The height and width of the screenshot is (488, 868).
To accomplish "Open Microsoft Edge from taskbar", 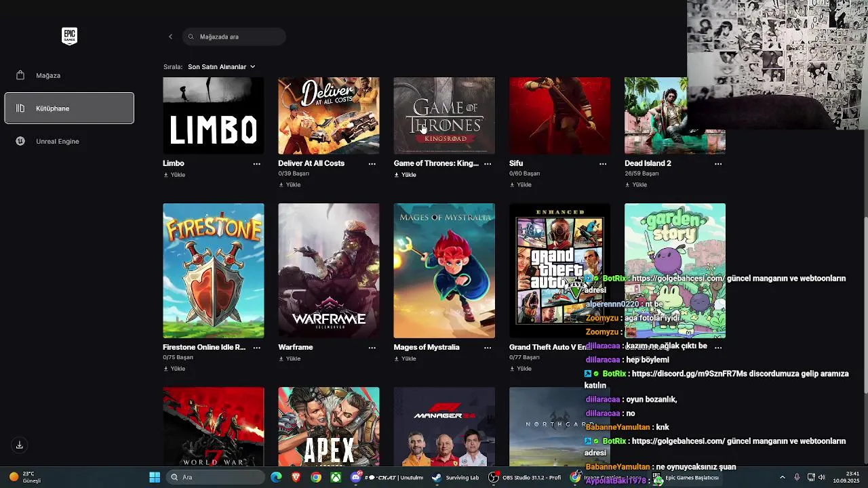I will (276, 477).
